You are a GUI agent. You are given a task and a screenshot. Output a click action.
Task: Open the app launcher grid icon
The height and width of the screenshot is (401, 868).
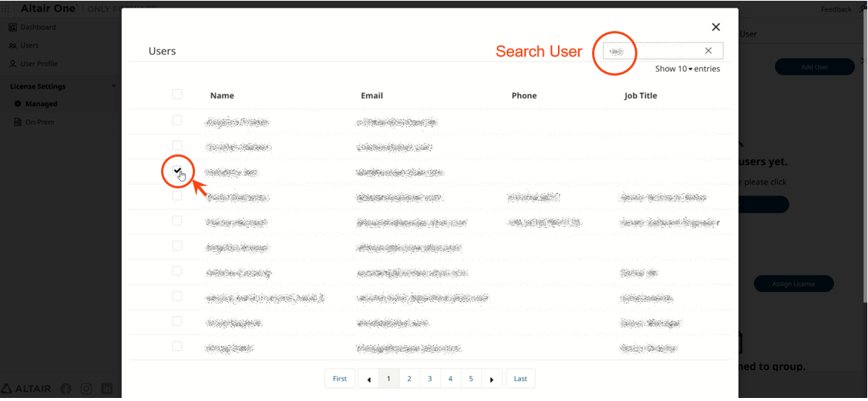pos(5,9)
